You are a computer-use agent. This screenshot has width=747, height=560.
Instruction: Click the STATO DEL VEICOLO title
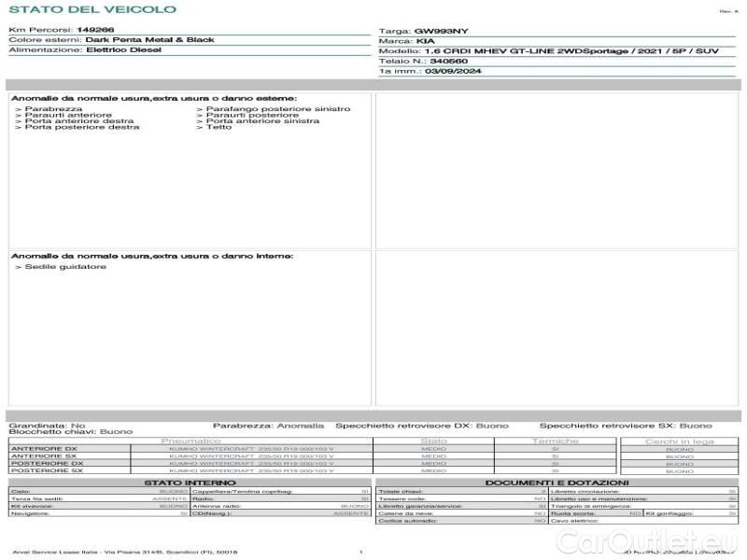click(92, 9)
